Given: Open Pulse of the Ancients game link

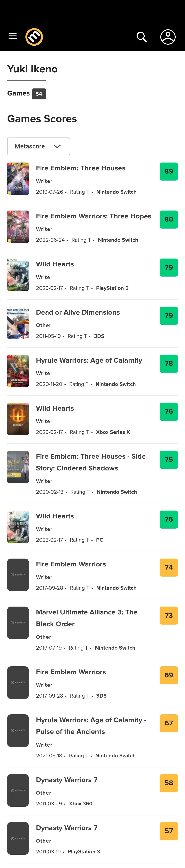Looking at the screenshot, I should pyautogui.click(x=91, y=726).
